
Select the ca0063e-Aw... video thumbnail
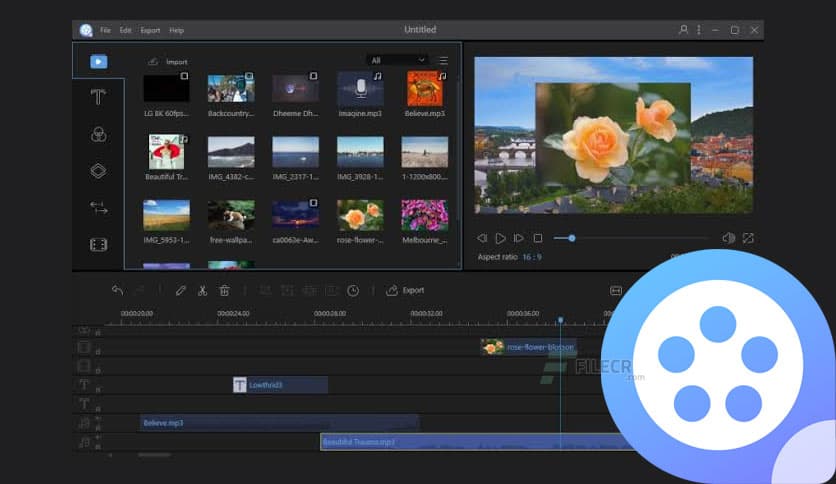tap(295, 214)
